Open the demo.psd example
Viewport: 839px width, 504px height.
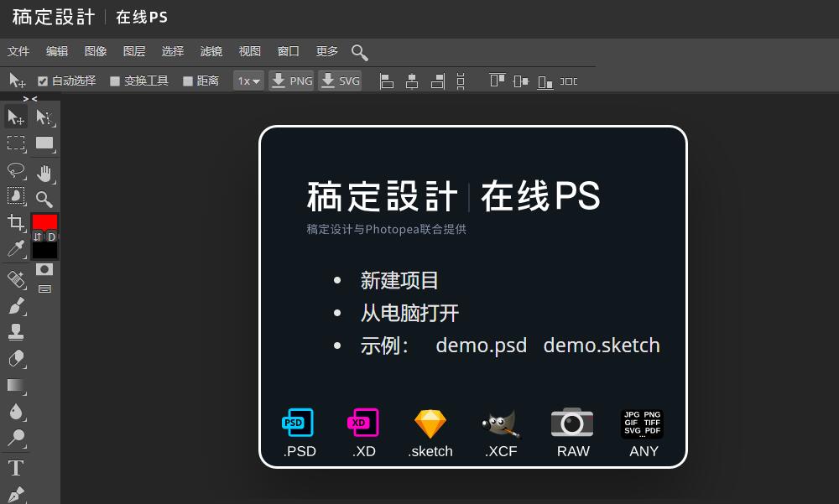(481, 346)
